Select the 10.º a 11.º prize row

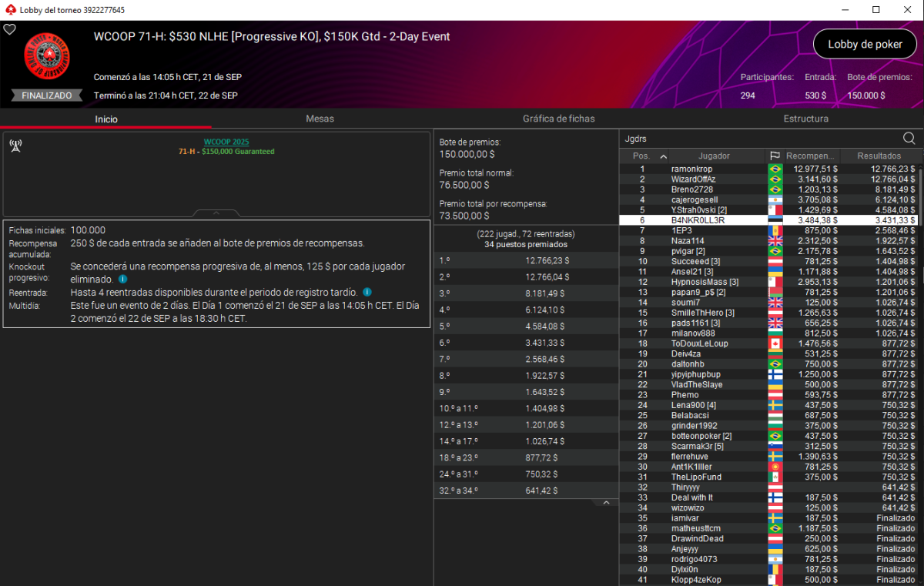525,408
